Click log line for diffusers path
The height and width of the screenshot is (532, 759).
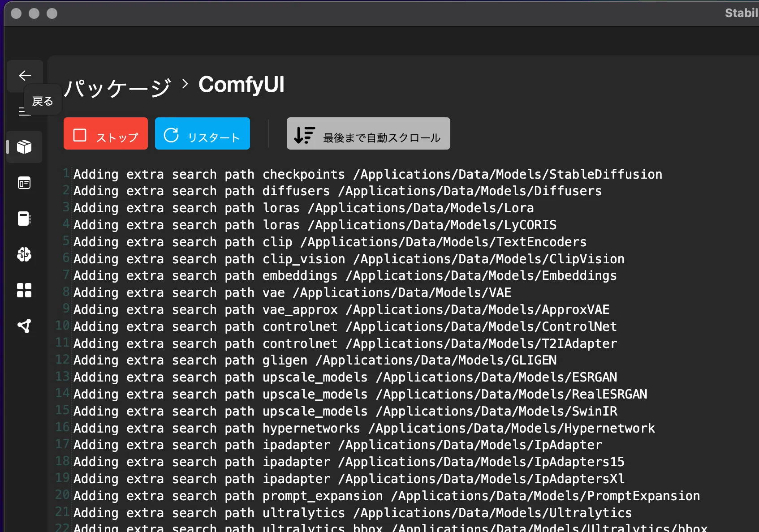point(337,191)
